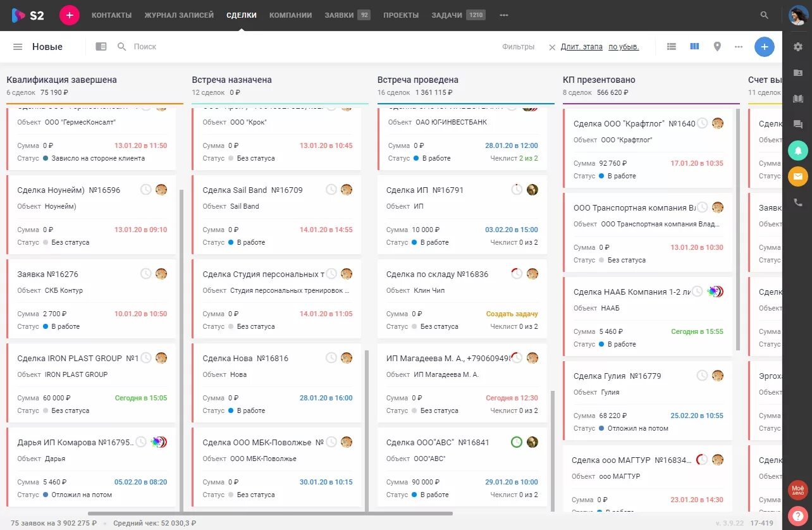This screenshot has height=530, width=812.
Task: Click clock icon on Заявка №16276 card
Action: pyautogui.click(x=145, y=274)
